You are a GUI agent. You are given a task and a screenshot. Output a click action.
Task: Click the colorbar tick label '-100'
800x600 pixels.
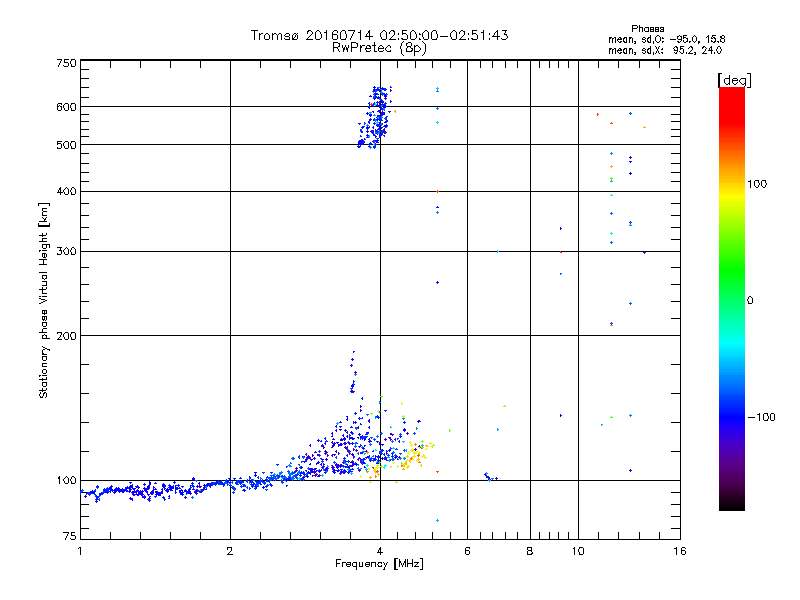(761, 417)
